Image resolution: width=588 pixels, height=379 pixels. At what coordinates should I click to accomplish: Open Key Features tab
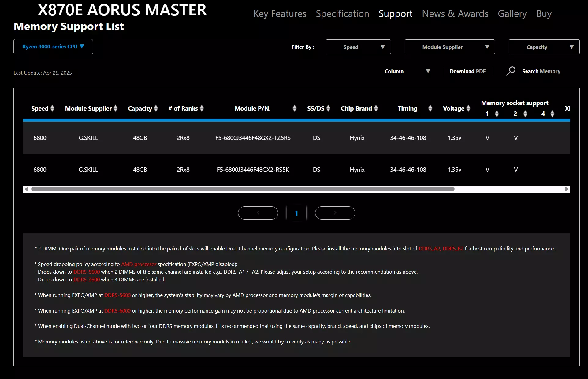point(280,14)
